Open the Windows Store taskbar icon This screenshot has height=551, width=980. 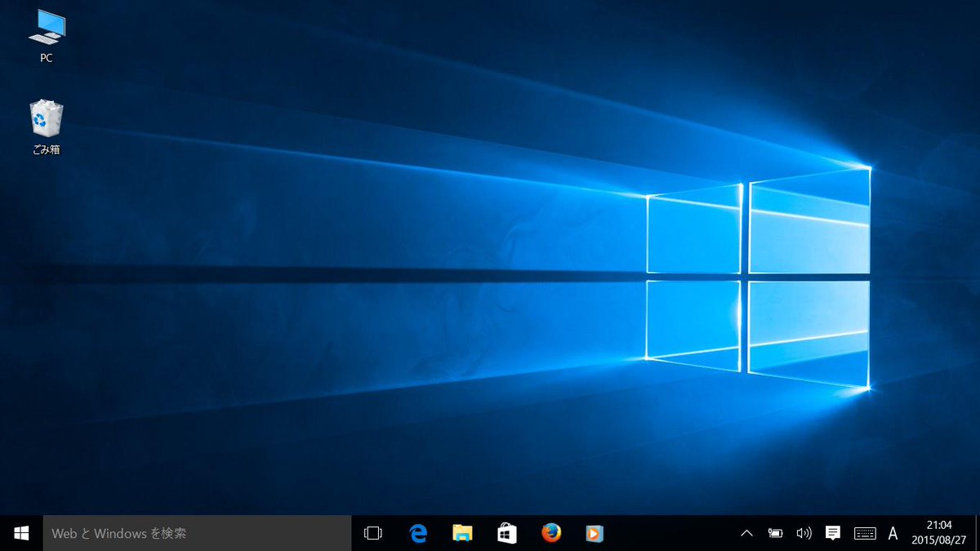507,533
